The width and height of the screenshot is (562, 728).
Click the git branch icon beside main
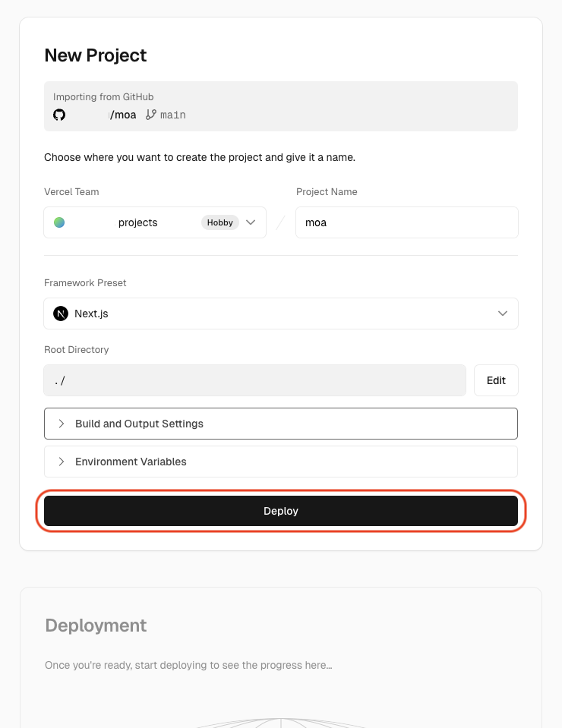(x=151, y=115)
